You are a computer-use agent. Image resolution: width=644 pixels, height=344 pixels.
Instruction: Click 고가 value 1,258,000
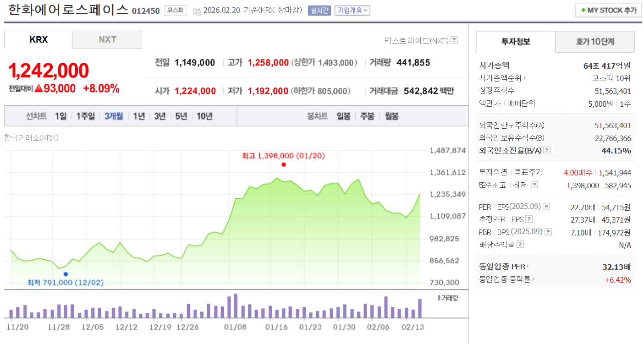(x=268, y=63)
